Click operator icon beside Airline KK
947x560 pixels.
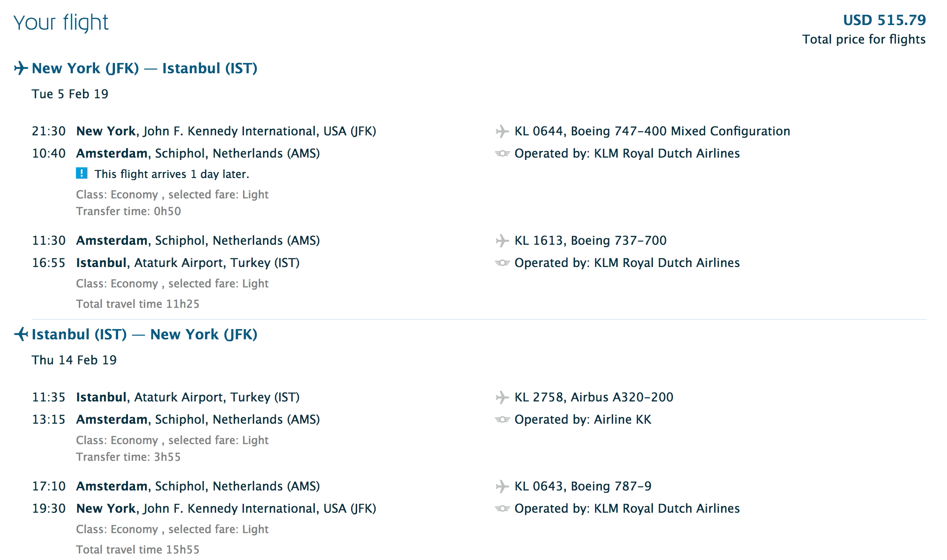click(x=502, y=420)
